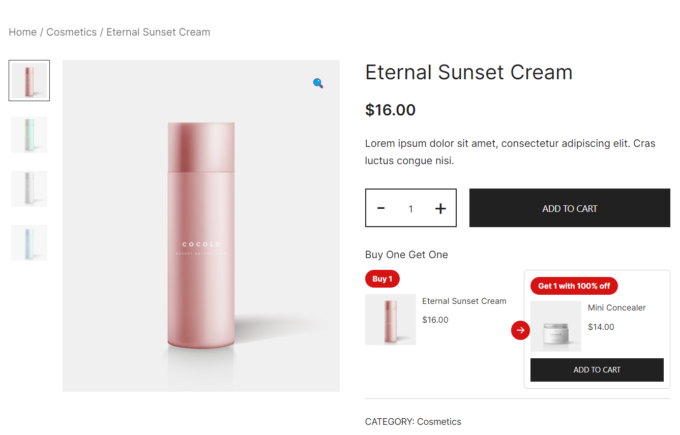Increase quantity with the plus button

coord(440,208)
